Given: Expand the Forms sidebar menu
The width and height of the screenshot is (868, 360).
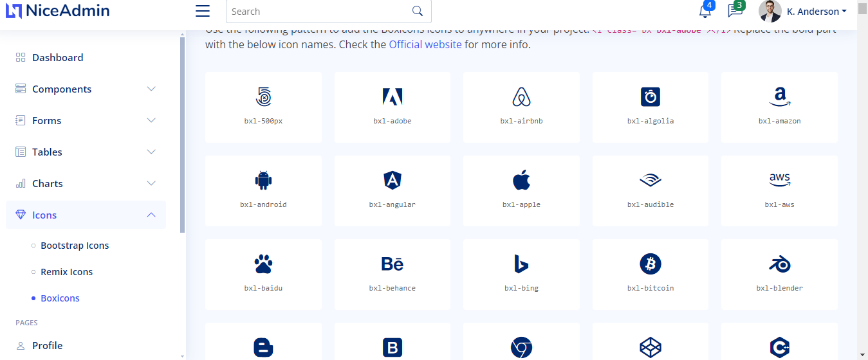Looking at the screenshot, I should coord(86,120).
